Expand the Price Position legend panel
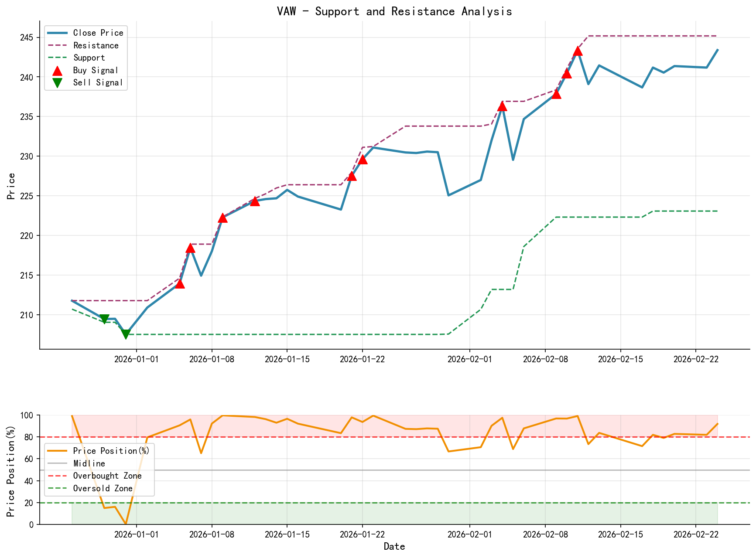The height and width of the screenshot is (558, 756). point(99,469)
